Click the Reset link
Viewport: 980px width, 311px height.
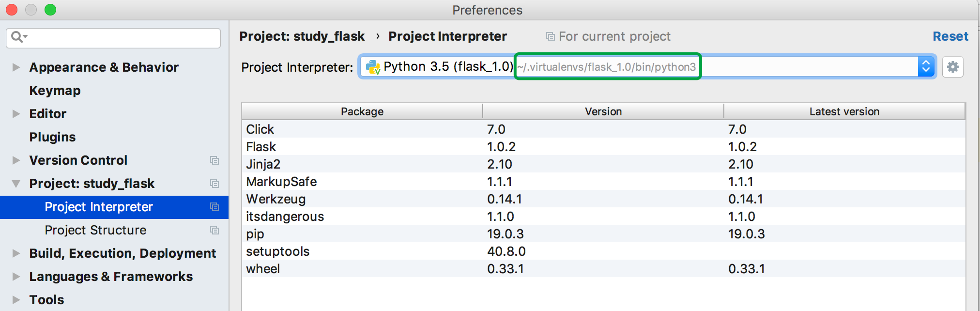pos(950,36)
